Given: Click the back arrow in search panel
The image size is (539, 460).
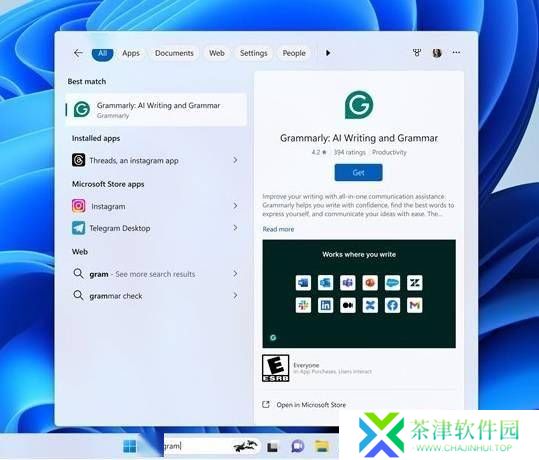Looking at the screenshot, I should point(78,53).
